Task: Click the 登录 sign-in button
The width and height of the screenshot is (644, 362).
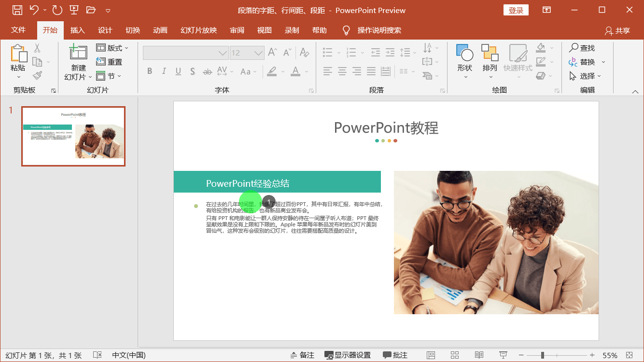Action: tap(516, 10)
